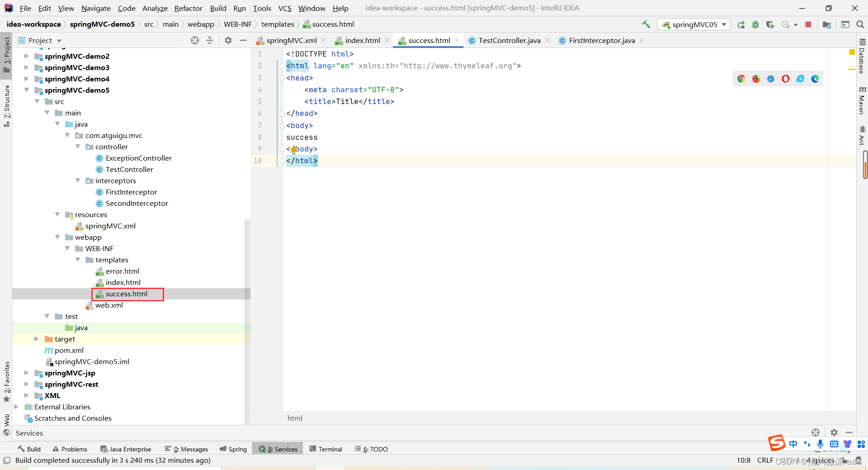This screenshot has height=470, width=868.
Task: Open the Maven side tool window
Action: pos(862,100)
